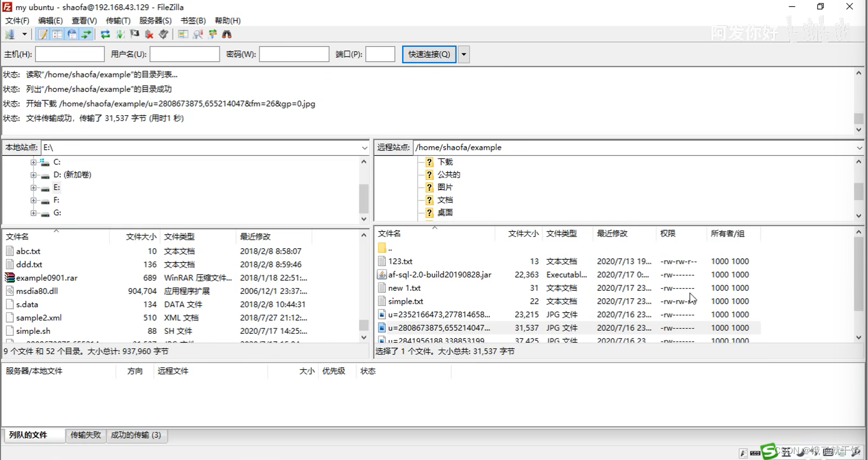Open the 书签(B) menu
Image resolution: width=868 pixels, height=460 pixels.
193,21
